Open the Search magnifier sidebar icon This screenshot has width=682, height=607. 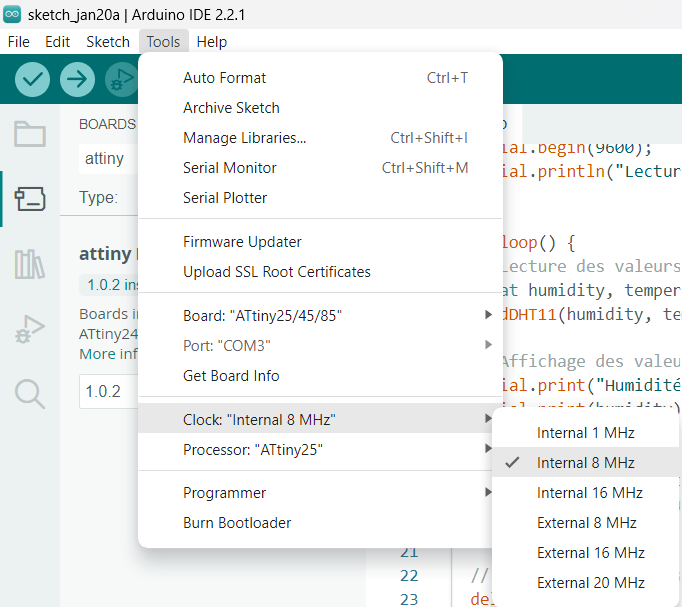click(x=29, y=394)
